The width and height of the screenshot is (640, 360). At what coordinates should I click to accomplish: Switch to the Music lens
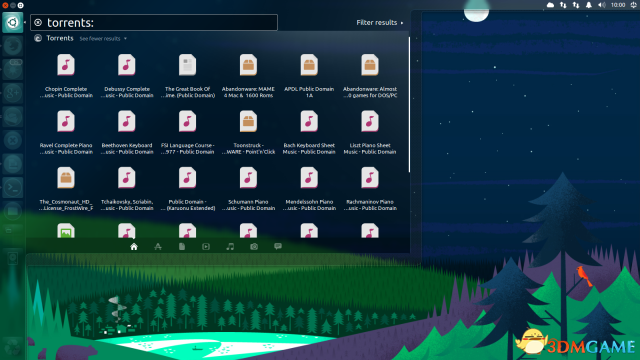[x=230, y=247]
